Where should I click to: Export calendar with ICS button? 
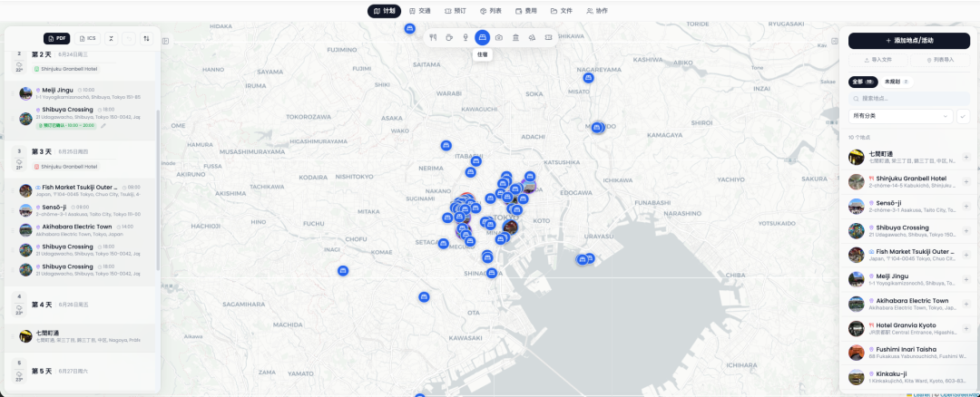coord(87,39)
